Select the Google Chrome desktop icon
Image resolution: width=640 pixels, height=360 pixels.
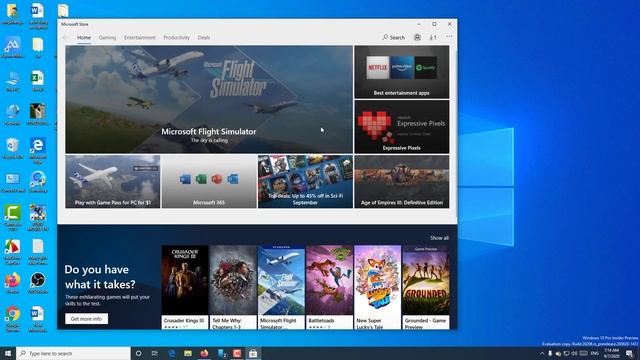13,319
